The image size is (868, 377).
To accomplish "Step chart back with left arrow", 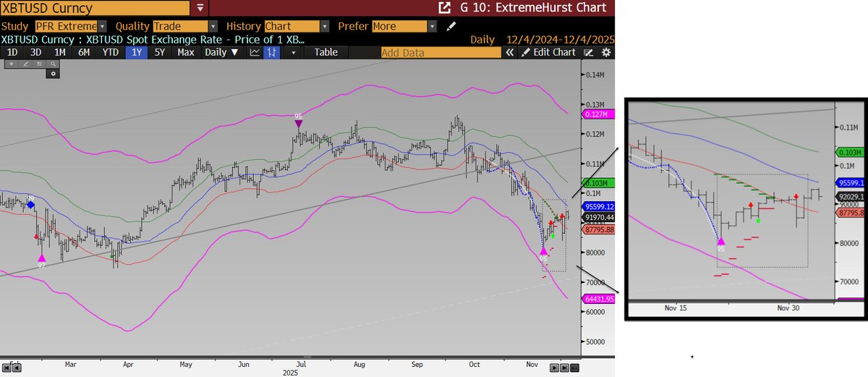I will [x=17, y=368].
